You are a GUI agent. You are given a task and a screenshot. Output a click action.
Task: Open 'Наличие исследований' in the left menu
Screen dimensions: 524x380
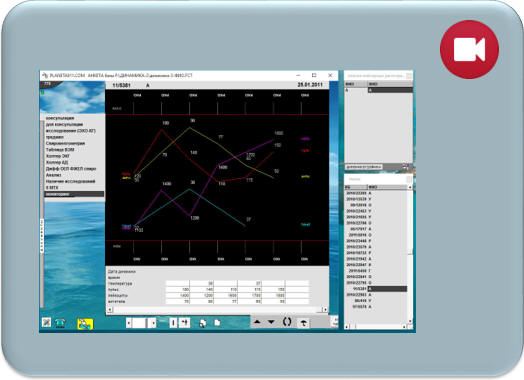point(71,181)
